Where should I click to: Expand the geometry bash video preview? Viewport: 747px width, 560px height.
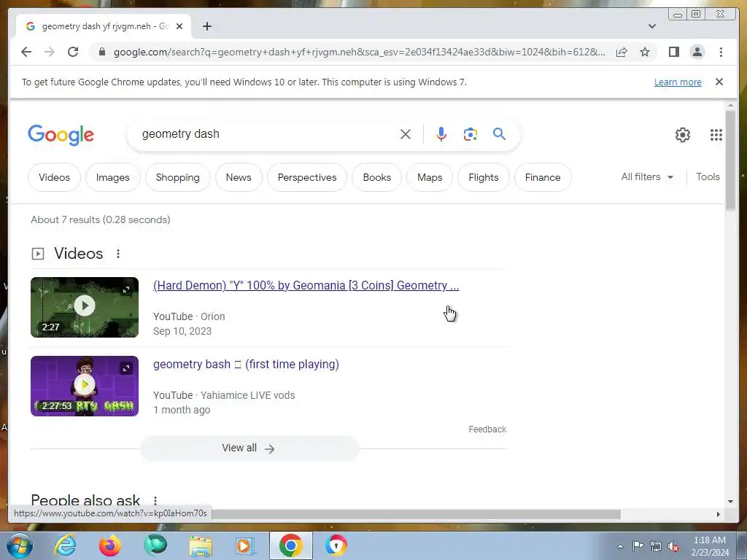point(126,368)
